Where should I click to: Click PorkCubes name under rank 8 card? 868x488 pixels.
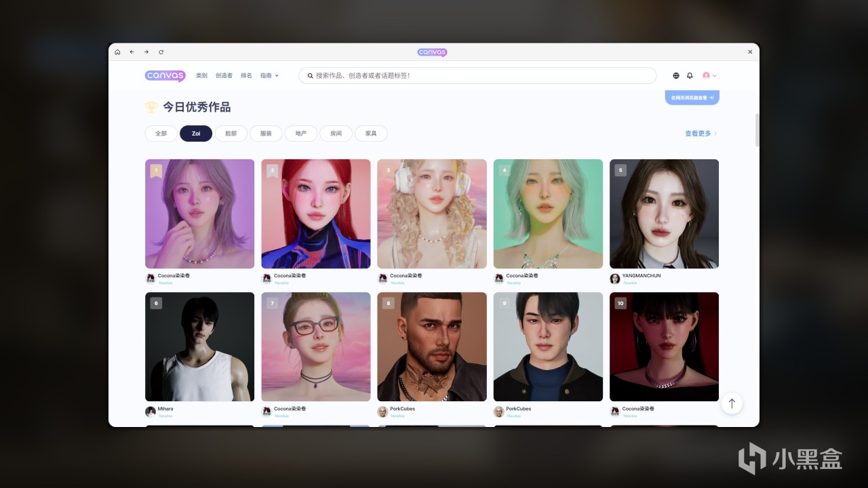click(403, 409)
